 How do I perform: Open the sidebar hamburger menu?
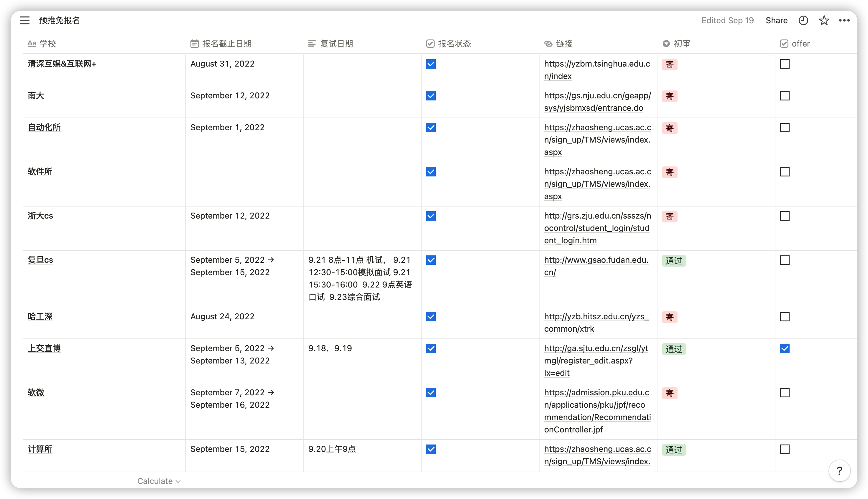(x=25, y=21)
